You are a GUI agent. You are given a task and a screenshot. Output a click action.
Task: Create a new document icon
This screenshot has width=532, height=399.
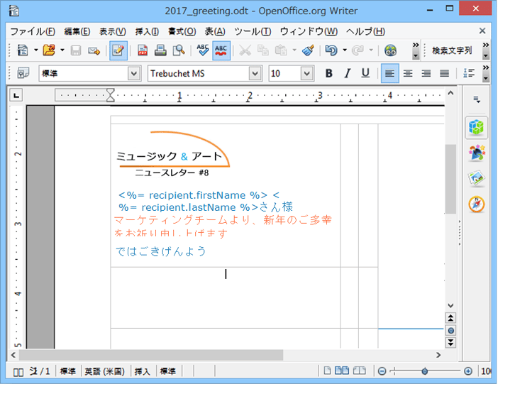pyautogui.click(x=23, y=50)
